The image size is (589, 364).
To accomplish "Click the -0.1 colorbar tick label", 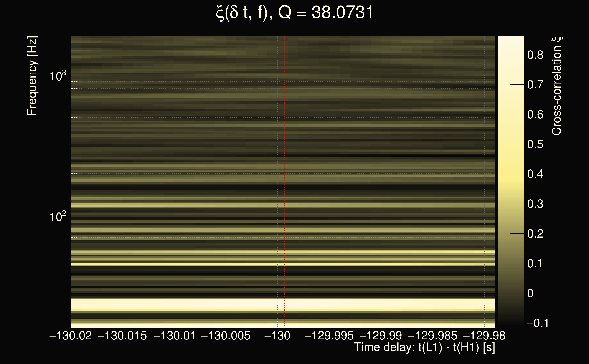I will coord(538,323).
